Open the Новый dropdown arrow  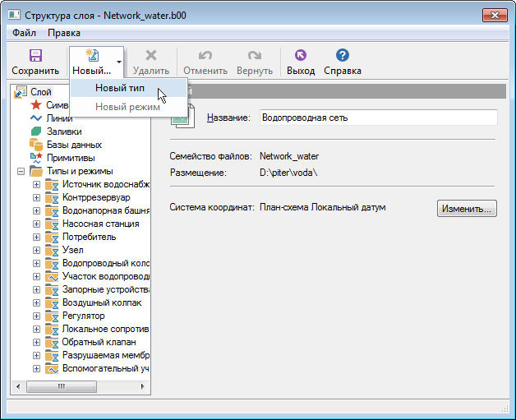click(x=118, y=62)
